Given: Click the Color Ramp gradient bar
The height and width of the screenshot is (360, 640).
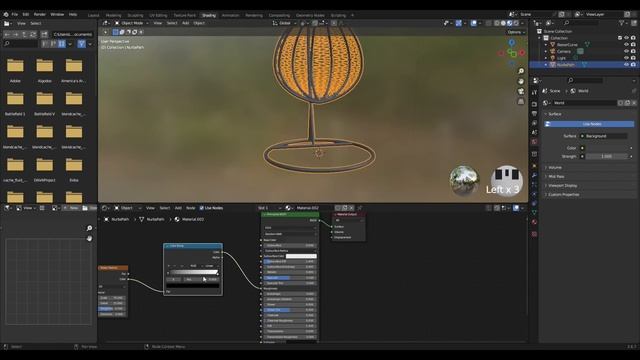Looking at the screenshot, I should tap(193, 272).
